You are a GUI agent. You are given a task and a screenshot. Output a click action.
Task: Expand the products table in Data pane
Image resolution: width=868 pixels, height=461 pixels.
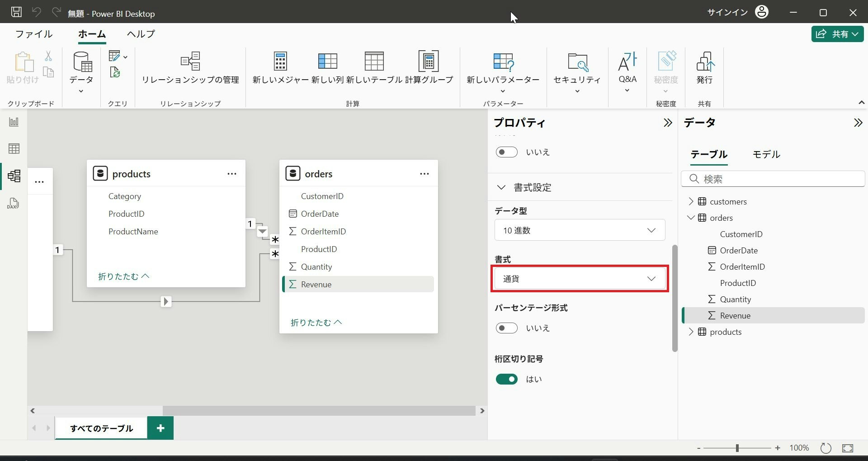pos(691,332)
